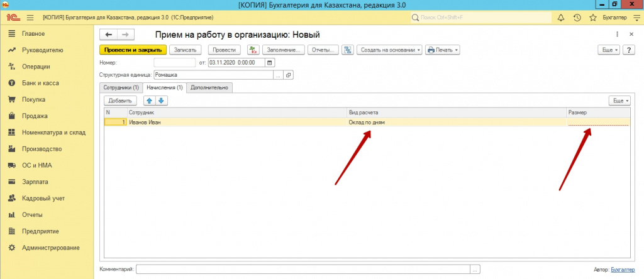Expand Создать на основании dropdown
Viewport: 644px width, 279px height.
389,50
